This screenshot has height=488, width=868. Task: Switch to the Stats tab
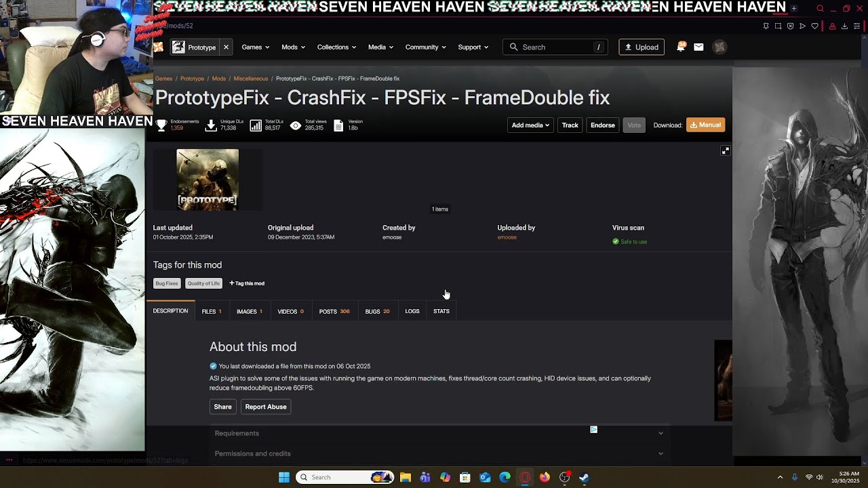(441, 311)
